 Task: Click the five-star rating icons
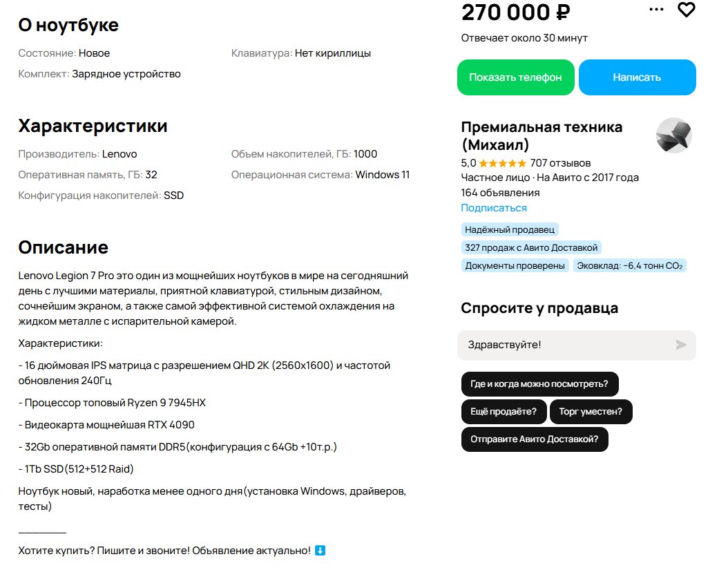pyautogui.click(x=502, y=163)
